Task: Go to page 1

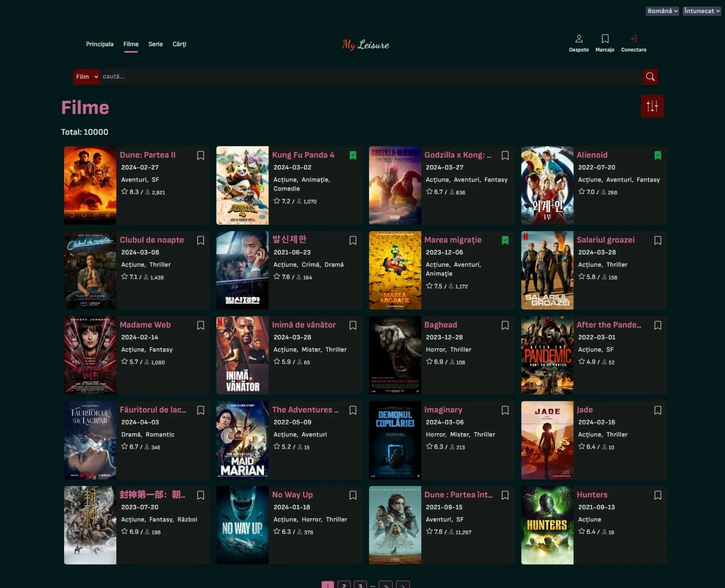Action: [328, 585]
